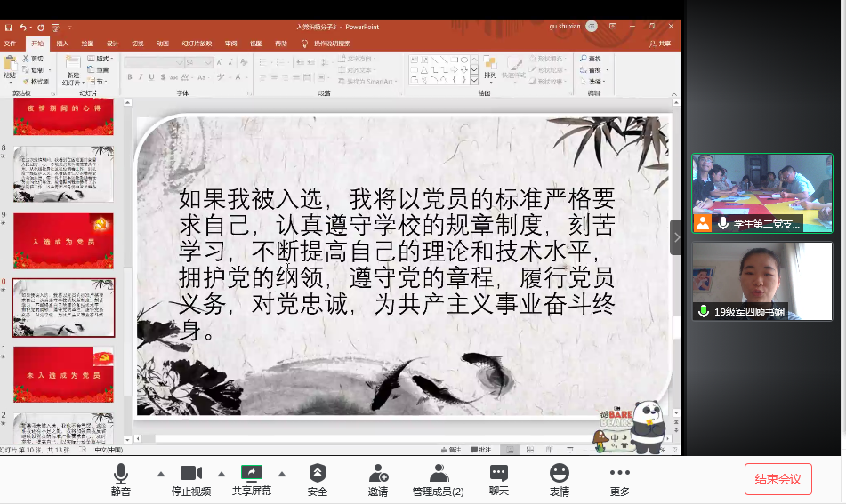Open the 文件 menu in PowerPoint
The image size is (846, 504).
pyautogui.click(x=11, y=43)
